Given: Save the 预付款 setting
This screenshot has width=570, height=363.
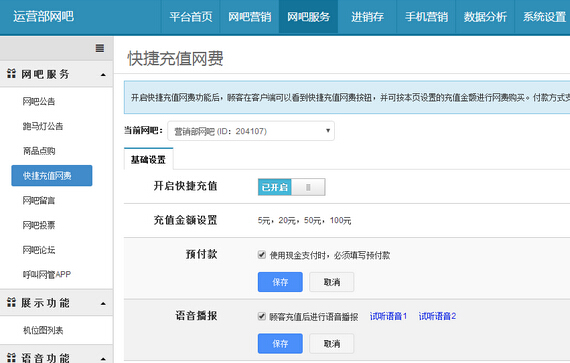Looking at the screenshot, I should tap(280, 282).
